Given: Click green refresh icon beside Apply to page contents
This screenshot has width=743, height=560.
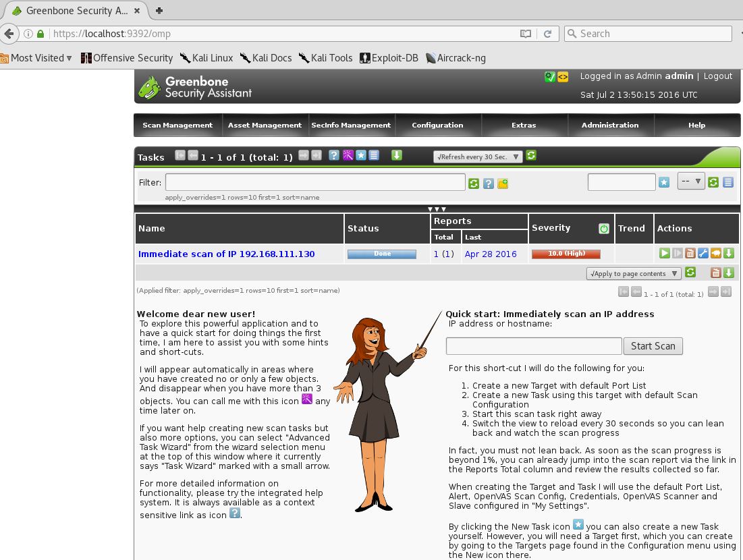Looking at the screenshot, I should point(690,273).
